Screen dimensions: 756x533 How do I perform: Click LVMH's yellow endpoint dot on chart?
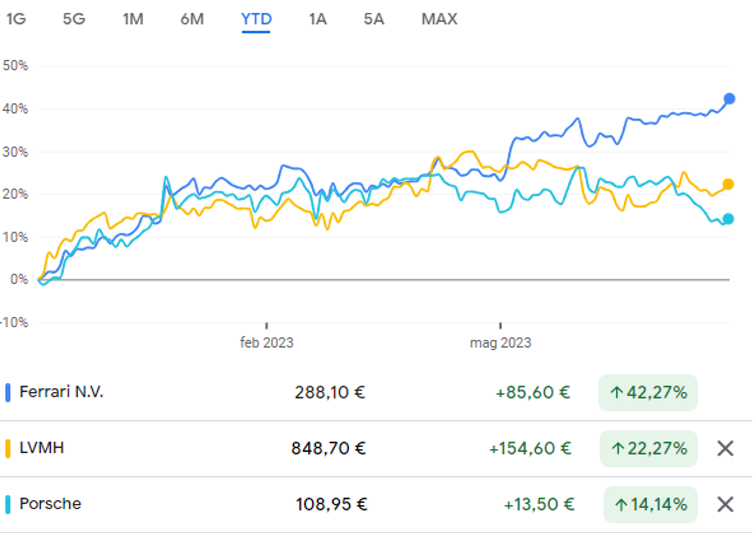tap(728, 184)
